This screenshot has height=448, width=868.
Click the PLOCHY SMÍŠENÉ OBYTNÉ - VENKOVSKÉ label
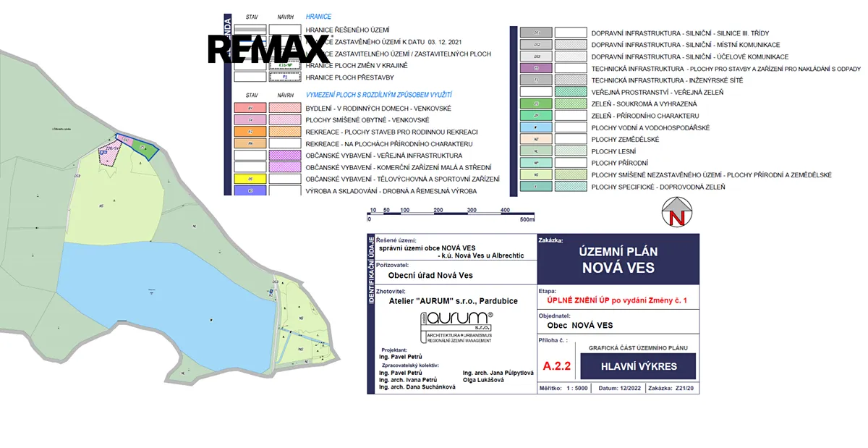tap(367, 120)
